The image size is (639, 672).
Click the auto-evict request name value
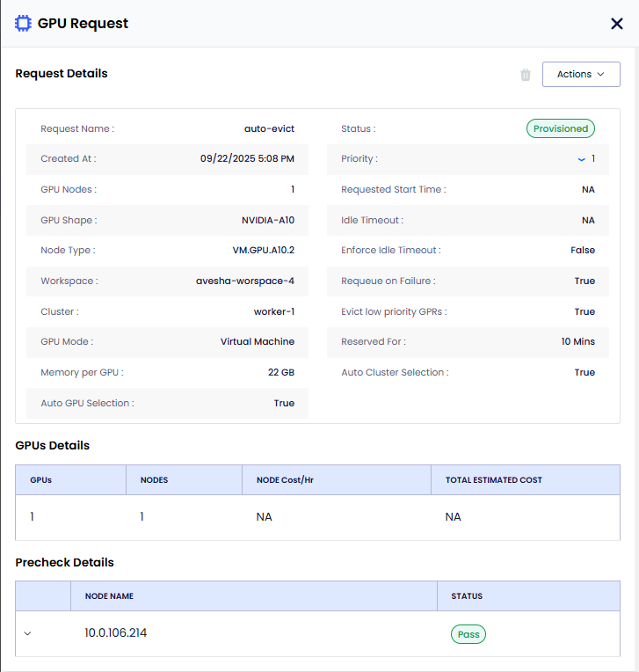point(269,128)
